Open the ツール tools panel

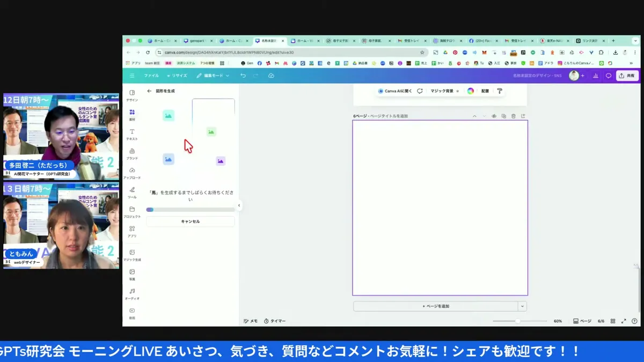coord(132,193)
